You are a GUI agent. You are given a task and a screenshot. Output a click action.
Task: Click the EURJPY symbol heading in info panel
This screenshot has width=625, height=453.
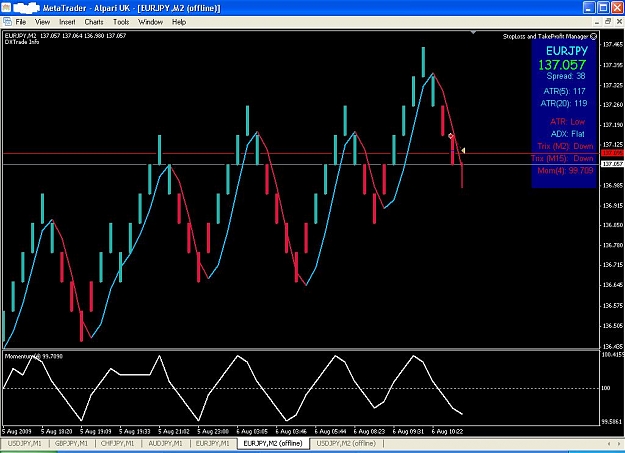tap(566, 51)
